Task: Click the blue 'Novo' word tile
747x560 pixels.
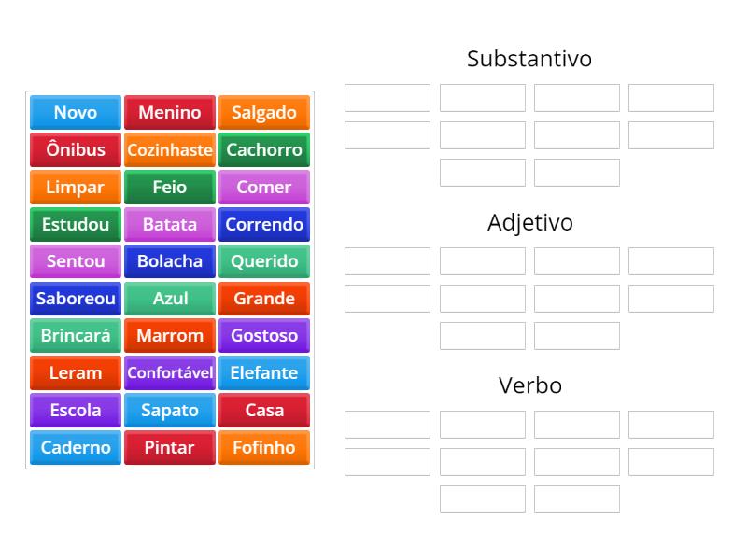Action: (x=76, y=113)
